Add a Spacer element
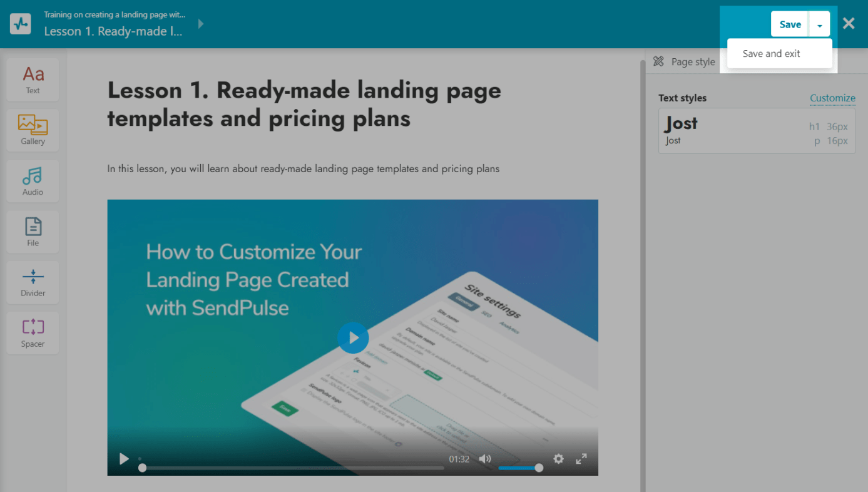Viewport: 868px width, 492px height. click(x=33, y=332)
